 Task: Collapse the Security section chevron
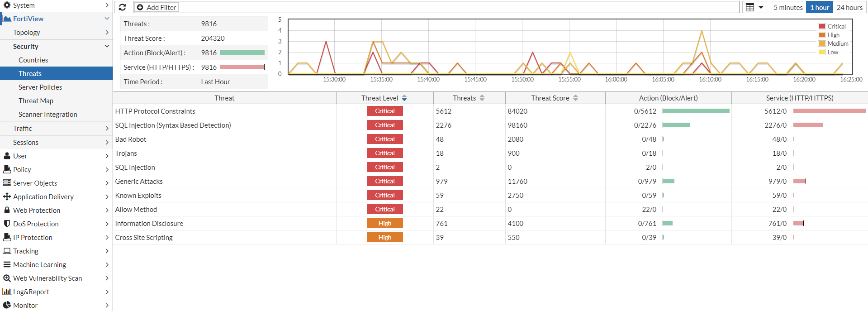click(x=107, y=46)
